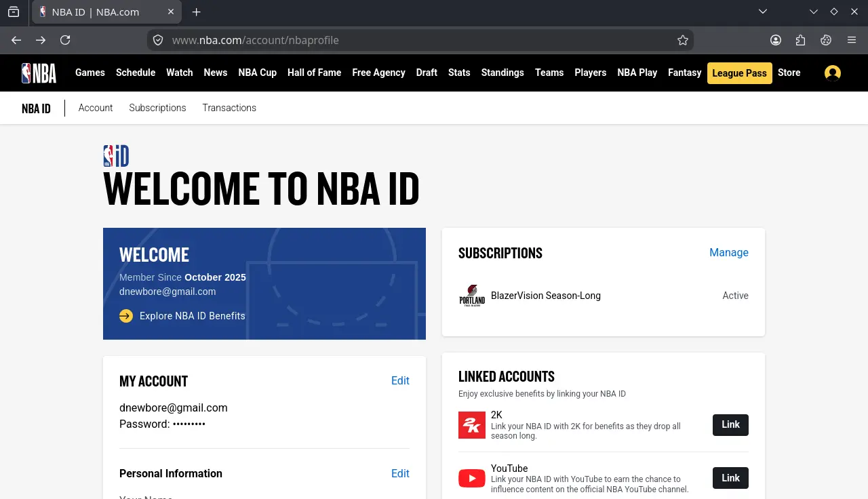Open Hall of Fame menu item
This screenshot has height=499, width=868.
coord(315,73)
